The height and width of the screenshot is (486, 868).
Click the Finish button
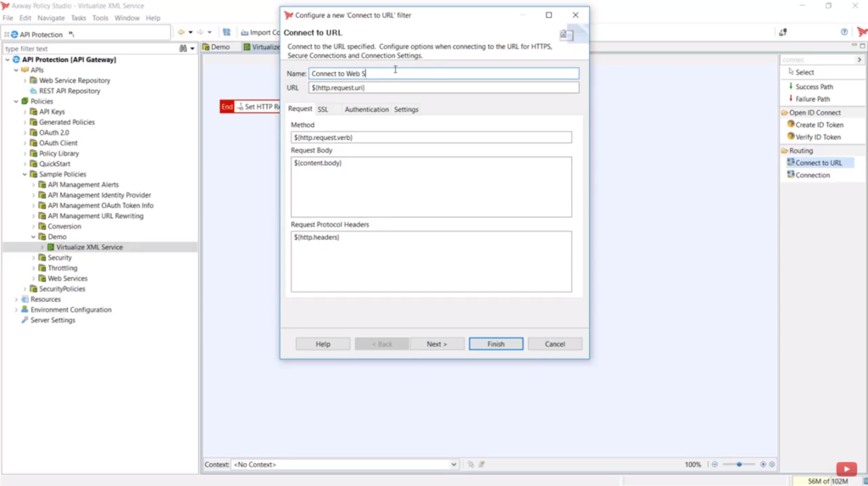[x=496, y=344]
